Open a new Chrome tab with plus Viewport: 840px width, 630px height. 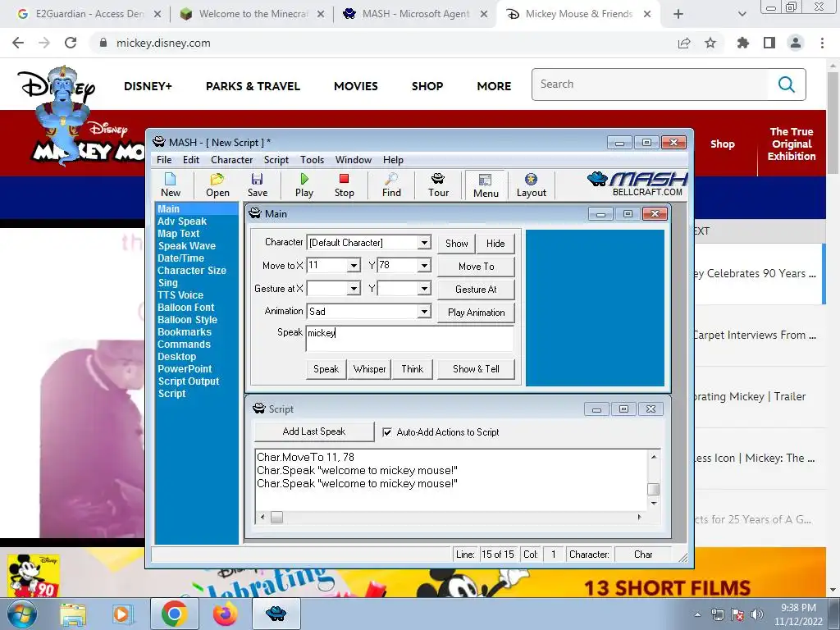678,14
